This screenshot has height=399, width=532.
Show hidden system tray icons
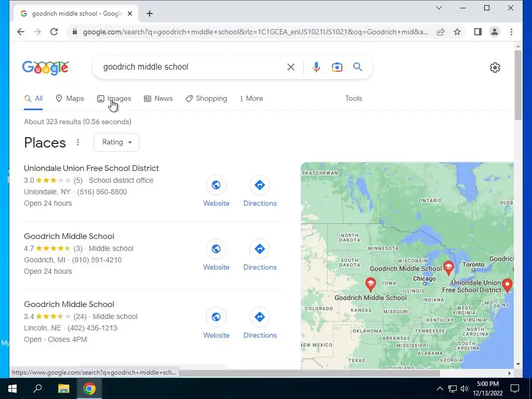(x=440, y=389)
